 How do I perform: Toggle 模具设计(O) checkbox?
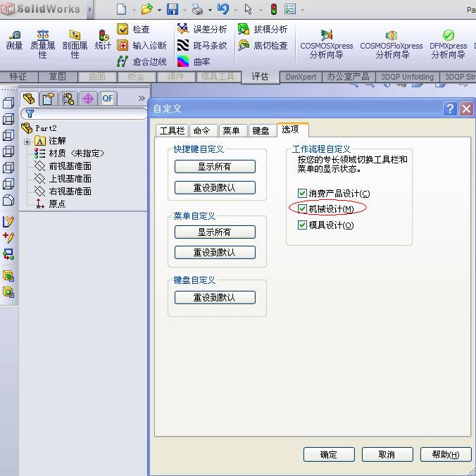(302, 225)
